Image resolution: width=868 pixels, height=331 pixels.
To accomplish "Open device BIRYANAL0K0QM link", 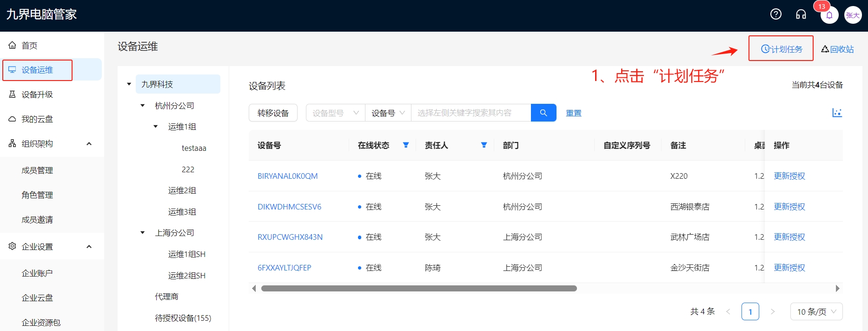I will [288, 176].
